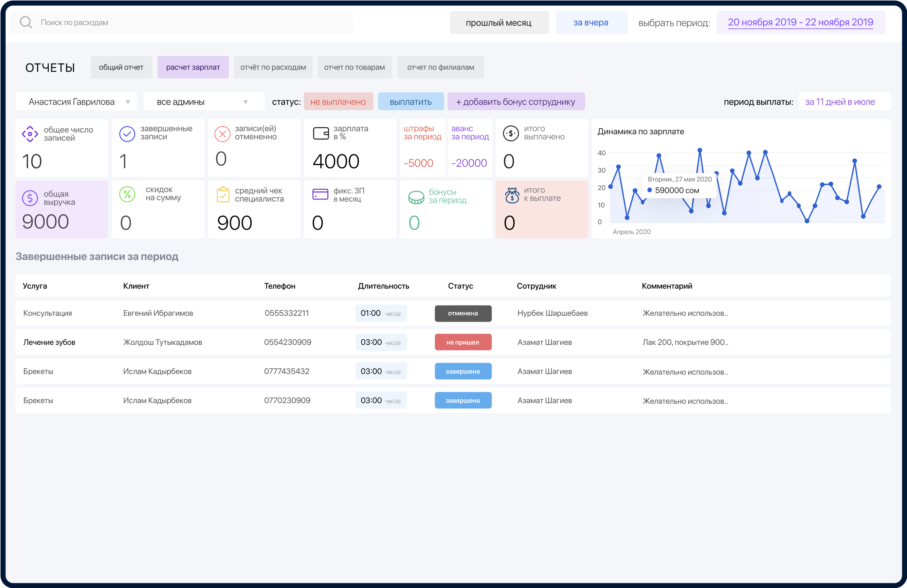Image resolution: width=907 pixels, height=588 pixels.
Task: Click client Евгений Ибрагимов
Action: (x=158, y=313)
